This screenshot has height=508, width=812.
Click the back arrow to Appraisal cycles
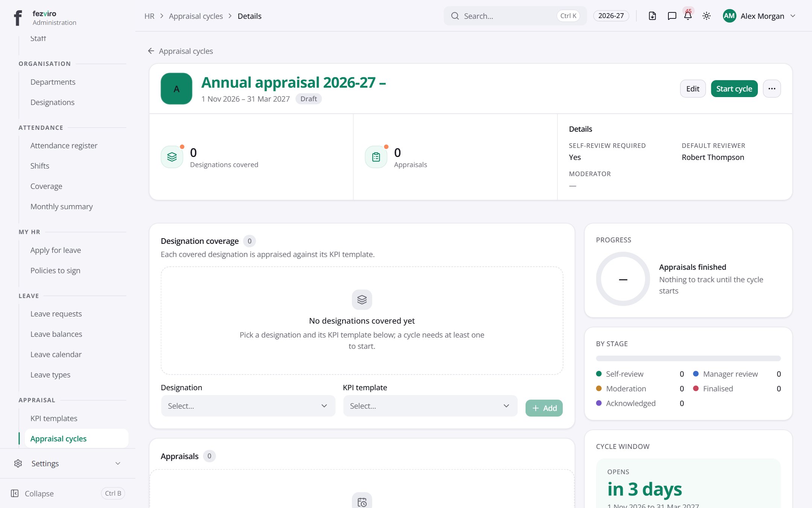point(151,51)
